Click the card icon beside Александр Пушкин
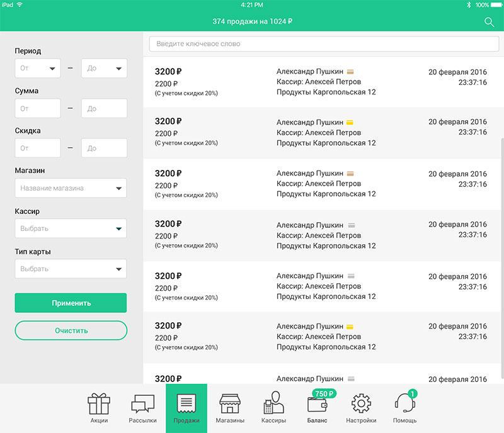504x433 pixels. (x=351, y=71)
